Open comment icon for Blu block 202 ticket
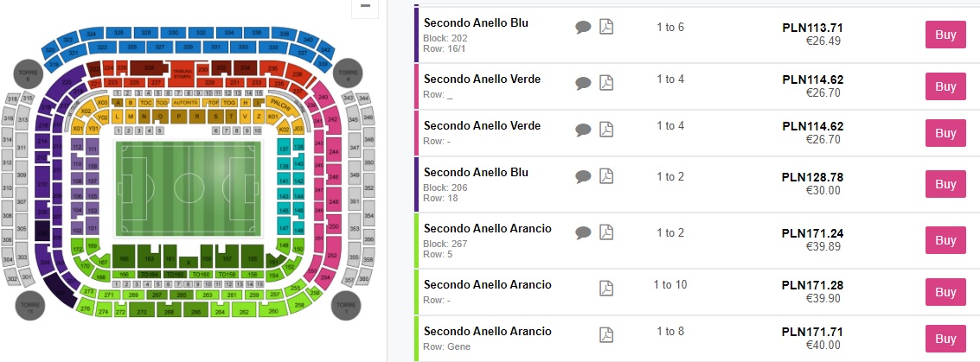This screenshot has height=362, width=980. (583, 28)
